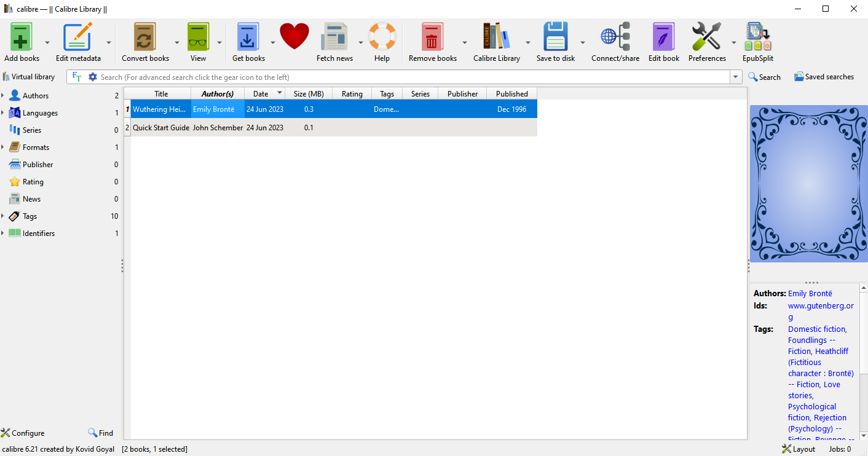Screen dimensions: 868x456
Task: Click Save to disk floppy icon
Action: tap(556, 37)
